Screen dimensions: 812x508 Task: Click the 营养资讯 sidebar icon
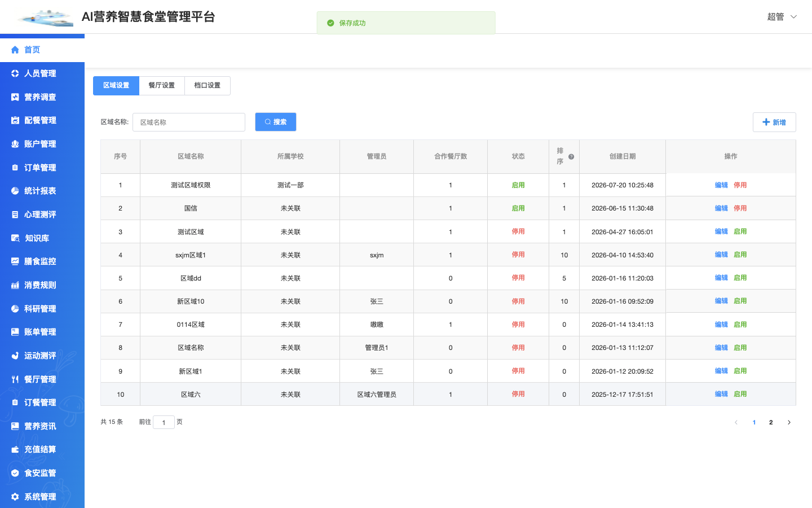(x=15, y=426)
